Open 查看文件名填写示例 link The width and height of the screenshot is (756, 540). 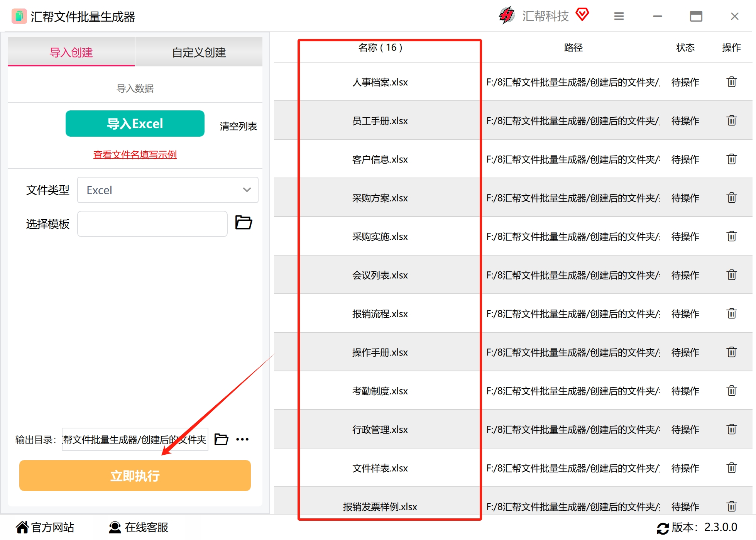135,155
